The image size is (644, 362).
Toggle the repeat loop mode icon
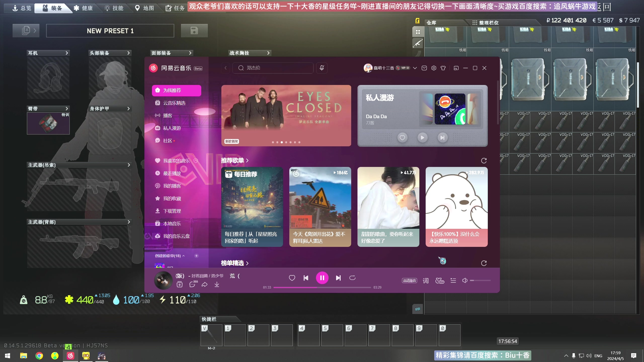tap(352, 278)
